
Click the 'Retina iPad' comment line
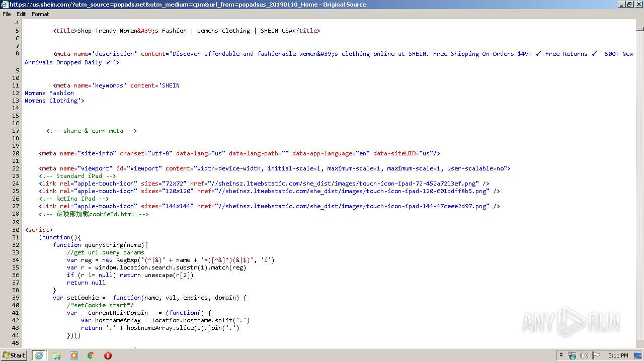coord(74,199)
